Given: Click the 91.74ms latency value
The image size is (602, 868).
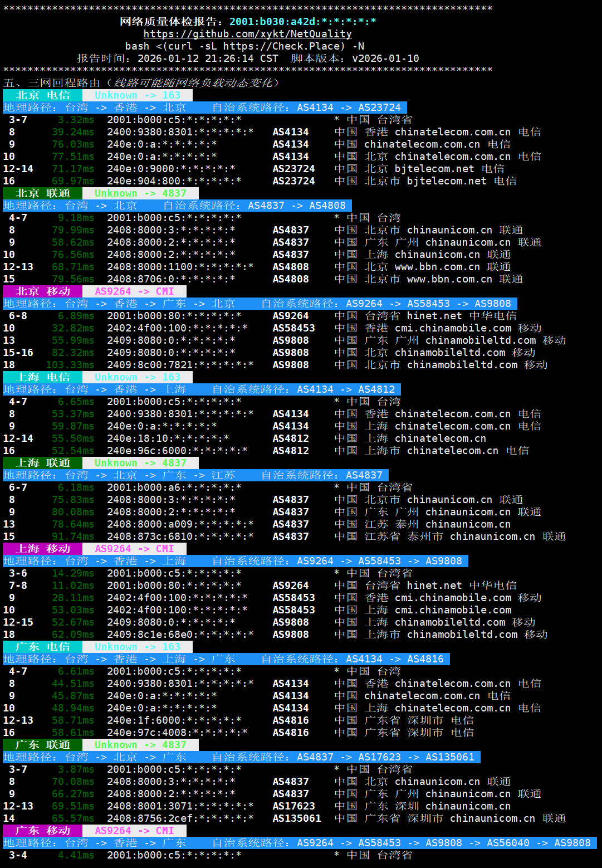Looking at the screenshot, I should pos(72,537).
